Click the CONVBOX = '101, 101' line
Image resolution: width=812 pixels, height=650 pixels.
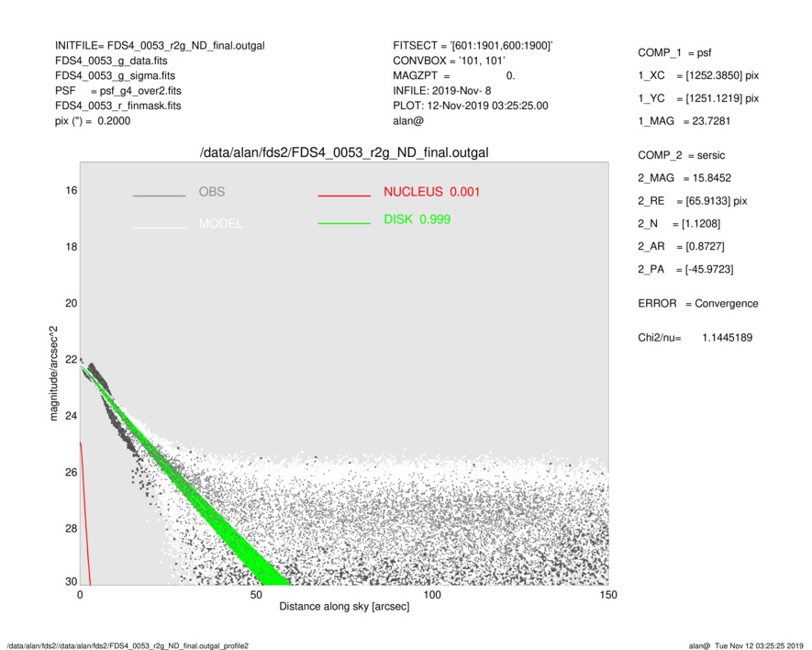pos(449,61)
